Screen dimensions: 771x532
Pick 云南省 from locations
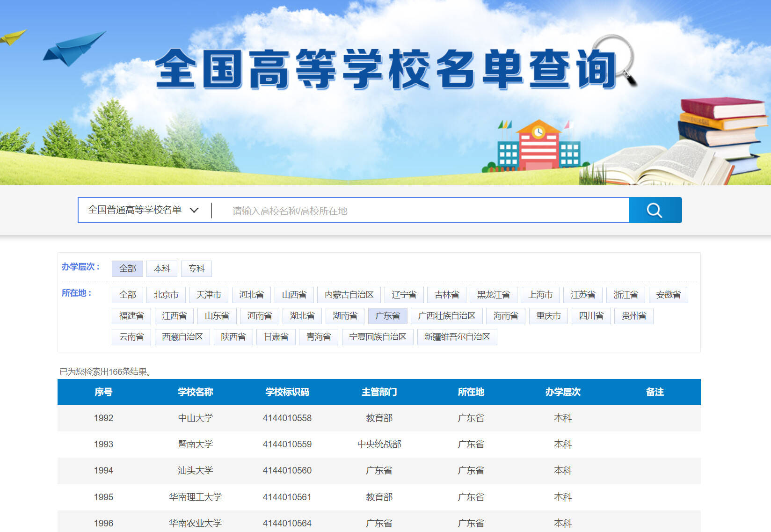[131, 337]
